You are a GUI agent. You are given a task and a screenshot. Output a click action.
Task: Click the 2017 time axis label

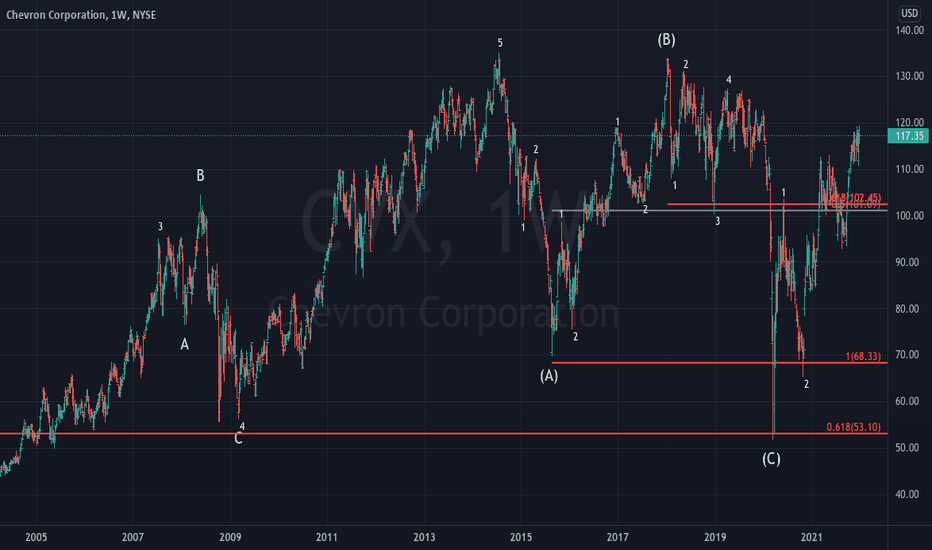coord(618,538)
